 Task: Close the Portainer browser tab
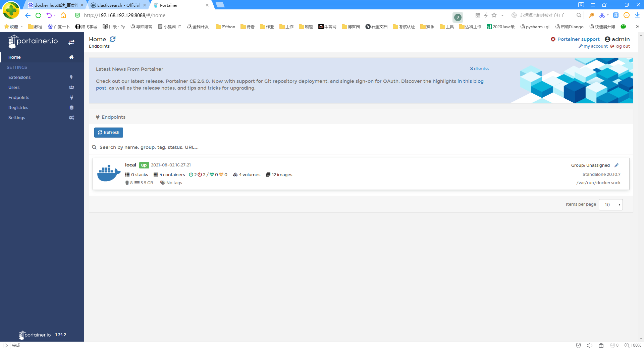207,5
